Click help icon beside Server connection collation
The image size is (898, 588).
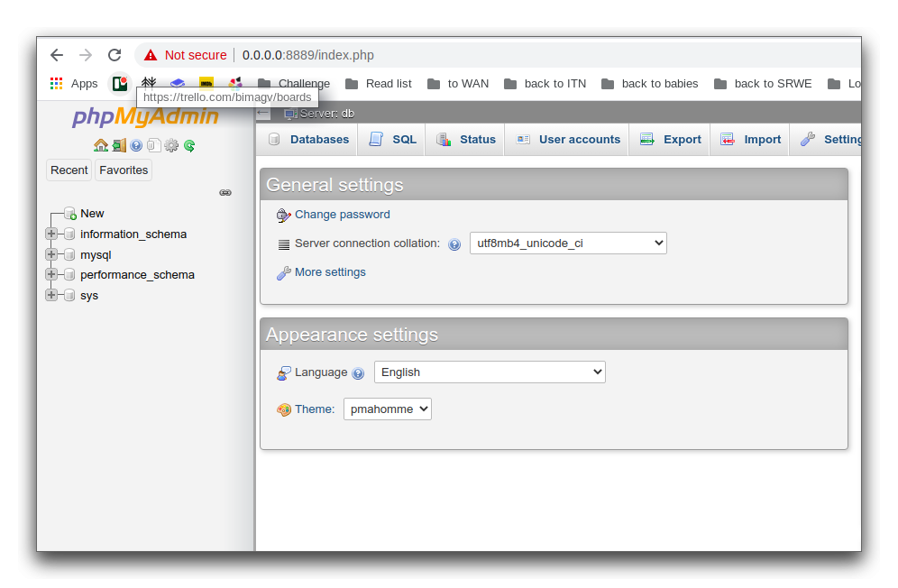(x=454, y=244)
